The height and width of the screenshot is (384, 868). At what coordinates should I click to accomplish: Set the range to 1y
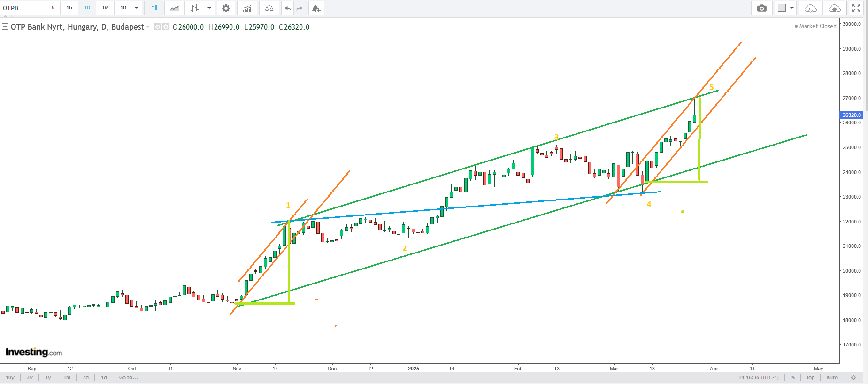48,377
